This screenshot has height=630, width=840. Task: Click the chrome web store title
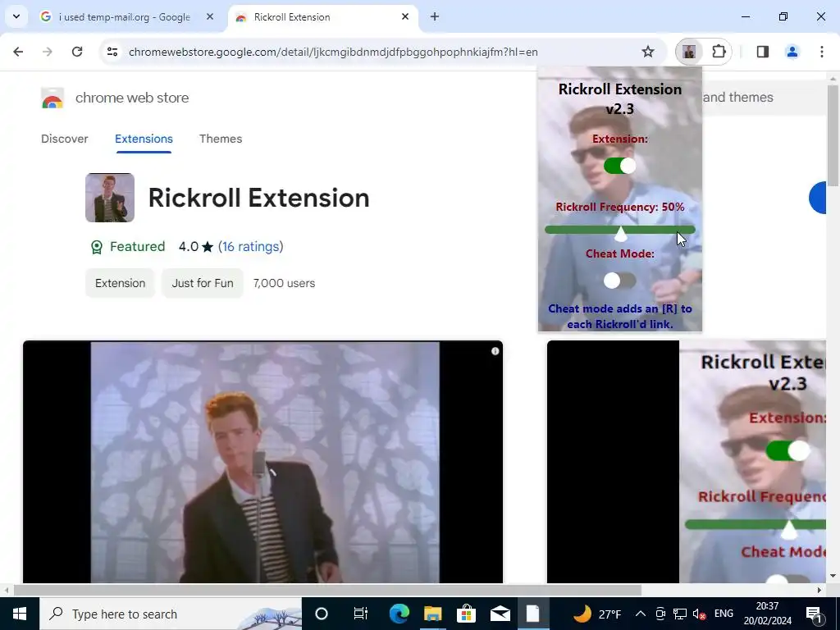[132, 98]
